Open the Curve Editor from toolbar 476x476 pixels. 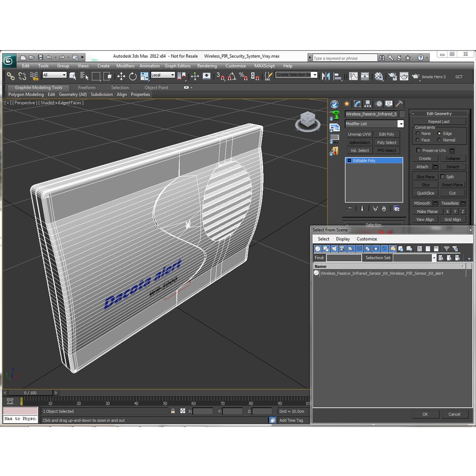point(353,76)
